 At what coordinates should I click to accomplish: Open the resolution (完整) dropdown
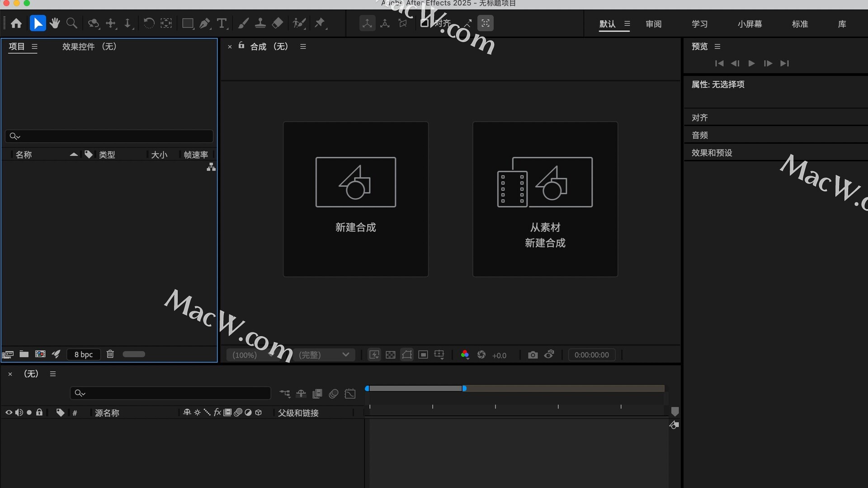(x=324, y=355)
